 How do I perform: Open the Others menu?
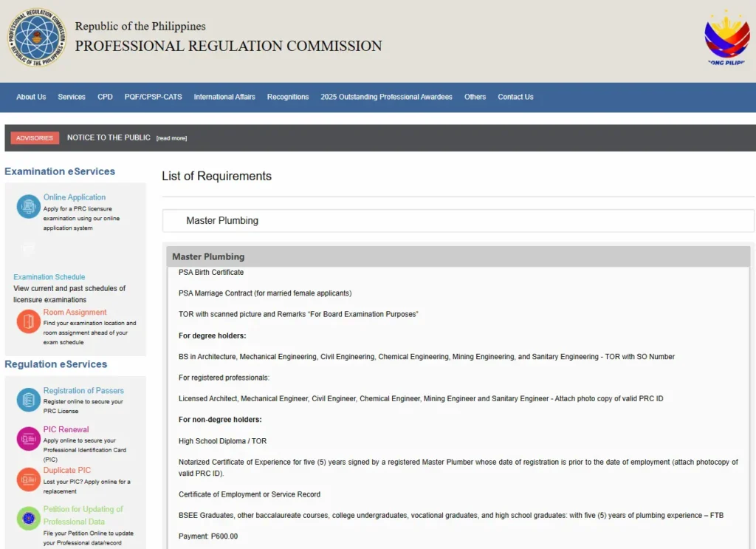coord(475,97)
